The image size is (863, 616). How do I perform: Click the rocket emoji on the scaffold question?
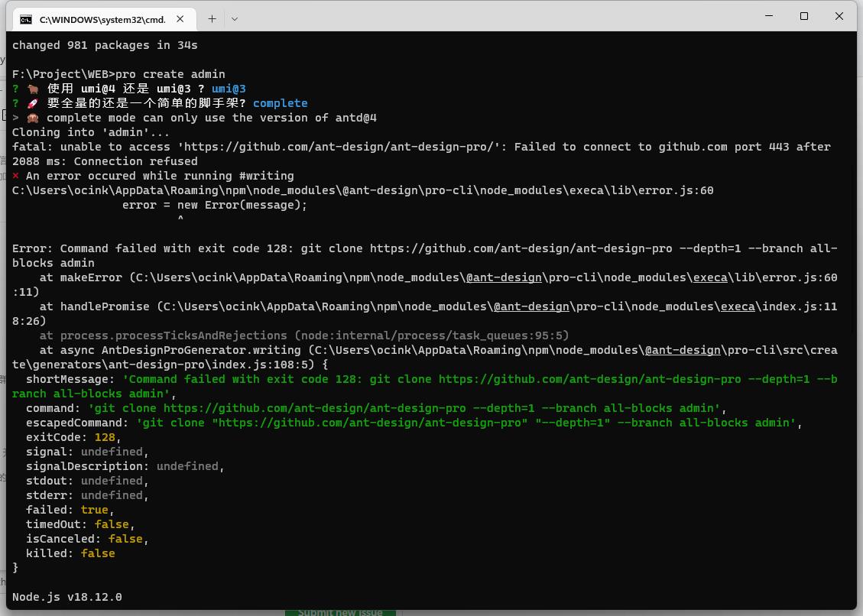point(32,103)
